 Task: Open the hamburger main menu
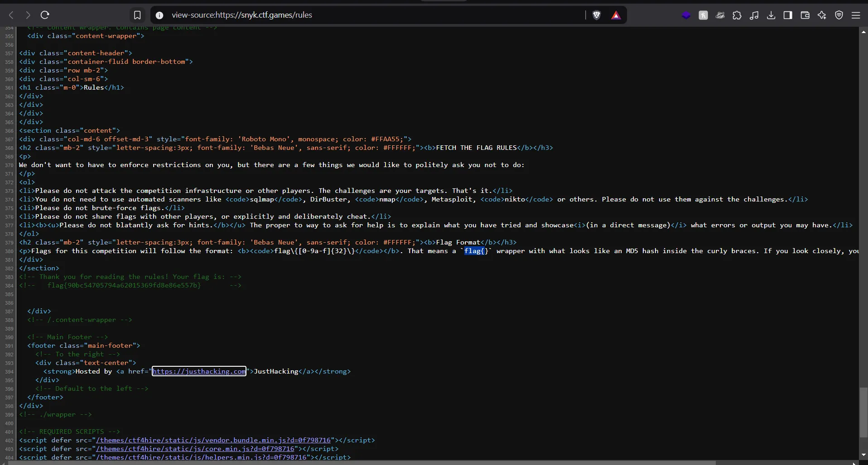[856, 15]
